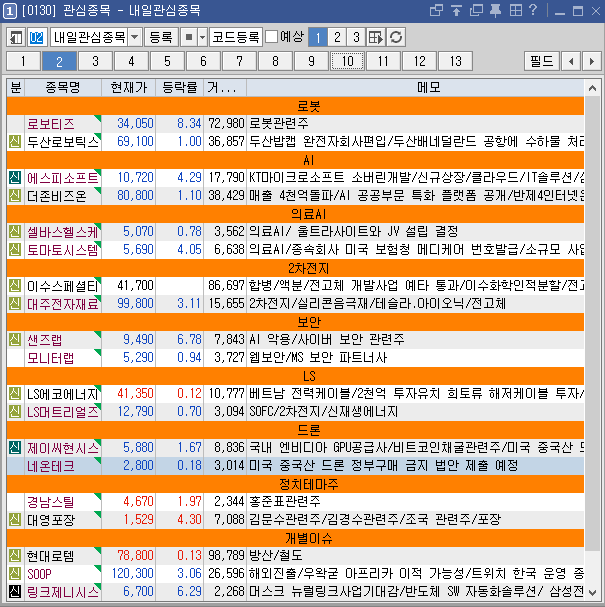Click the 종목명 column header
This screenshot has width=605, height=607.
click(x=63, y=87)
